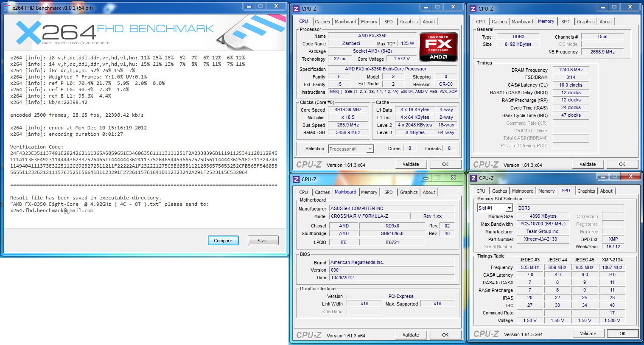Image resolution: width=644 pixels, height=345 pixels.
Task: Click Validate in the CPU-Z motherboard window
Action: (411, 335)
